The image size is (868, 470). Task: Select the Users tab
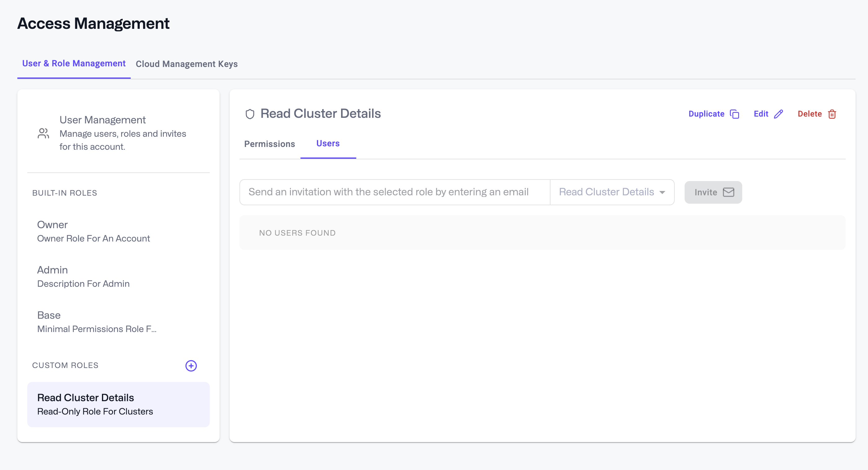point(327,144)
